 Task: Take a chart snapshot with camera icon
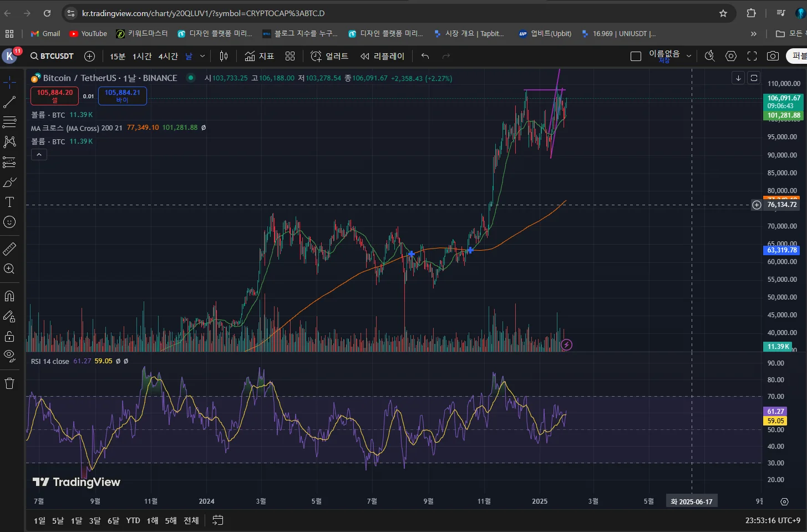pyautogui.click(x=773, y=56)
